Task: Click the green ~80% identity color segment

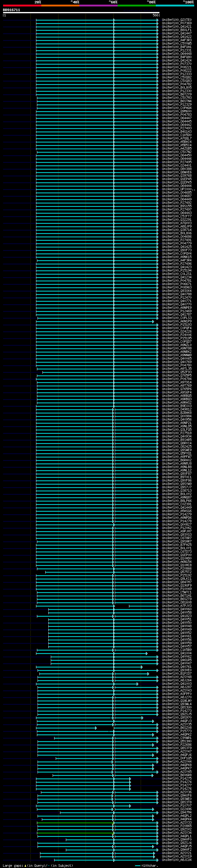Action: coord(137,6)
